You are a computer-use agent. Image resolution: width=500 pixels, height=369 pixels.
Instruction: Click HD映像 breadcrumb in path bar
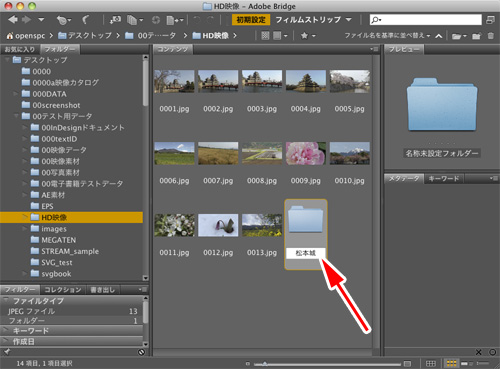coord(211,35)
